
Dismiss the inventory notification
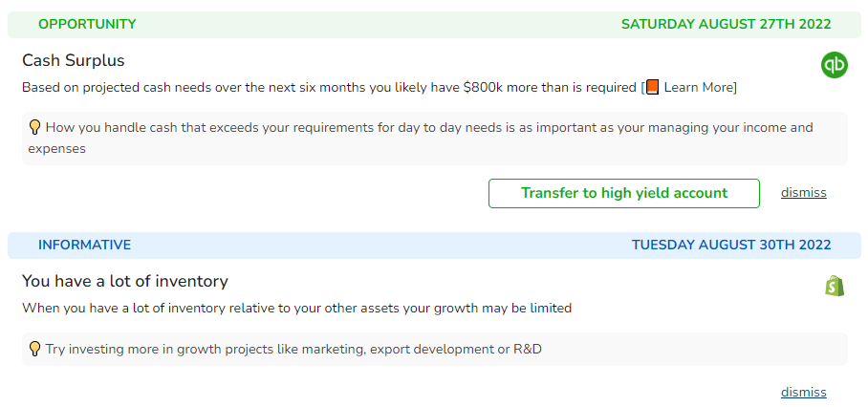click(x=803, y=392)
